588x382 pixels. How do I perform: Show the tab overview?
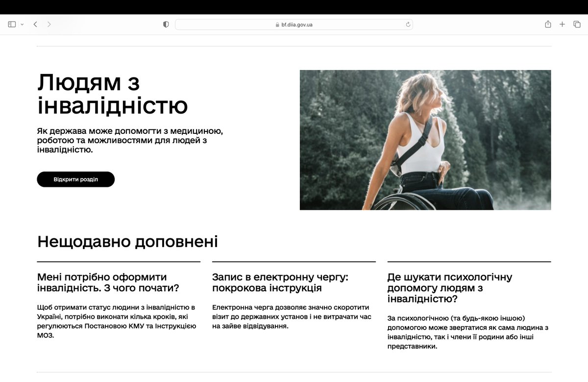click(x=578, y=24)
